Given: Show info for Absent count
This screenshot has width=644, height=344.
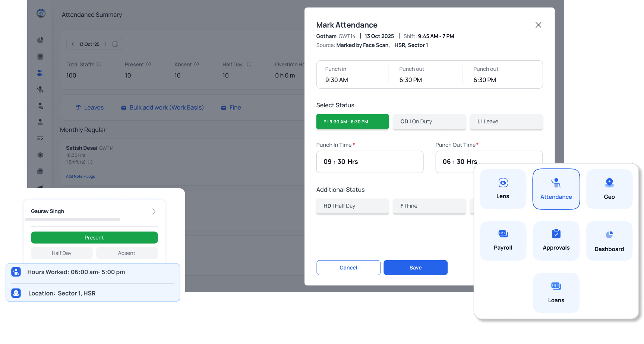Looking at the screenshot, I should [196, 64].
